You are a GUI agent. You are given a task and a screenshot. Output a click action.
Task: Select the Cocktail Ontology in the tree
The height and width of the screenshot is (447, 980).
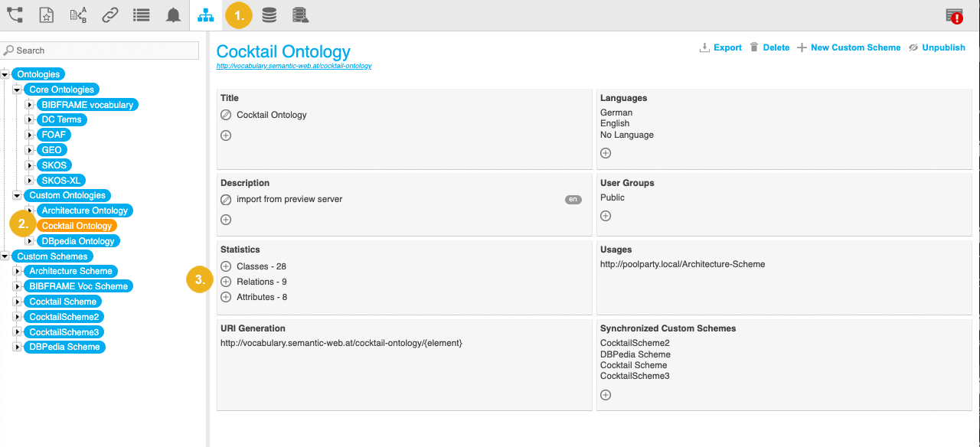pyautogui.click(x=77, y=225)
